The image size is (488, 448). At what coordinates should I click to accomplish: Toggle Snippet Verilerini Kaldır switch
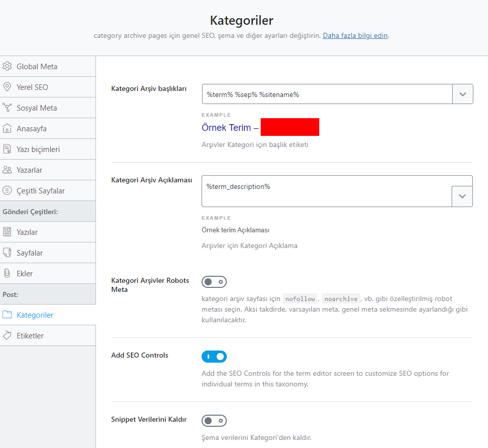click(214, 421)
